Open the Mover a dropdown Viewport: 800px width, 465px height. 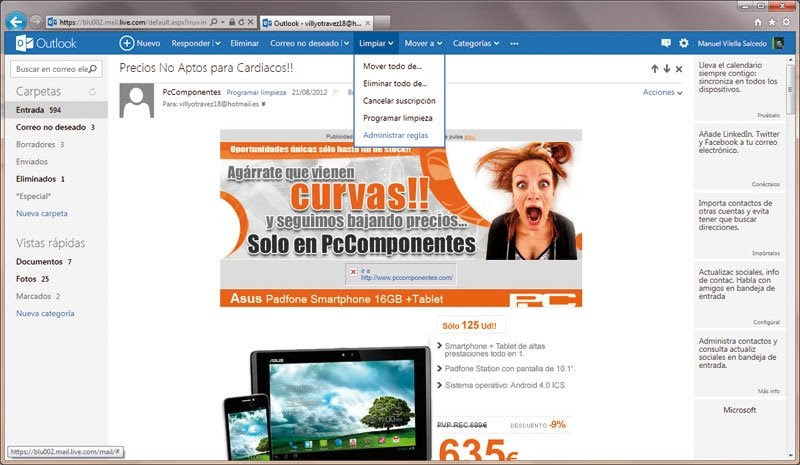pos(423,43)
